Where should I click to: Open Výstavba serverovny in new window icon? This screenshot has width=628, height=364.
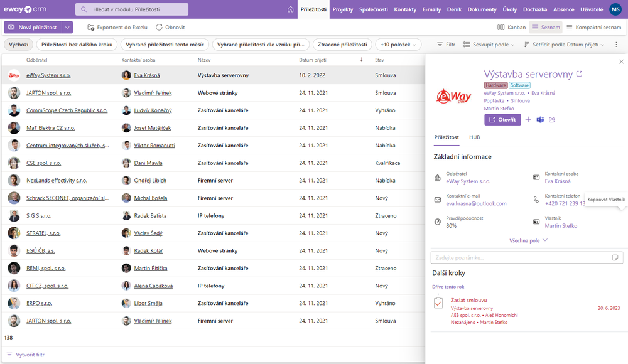coord(579,73)
